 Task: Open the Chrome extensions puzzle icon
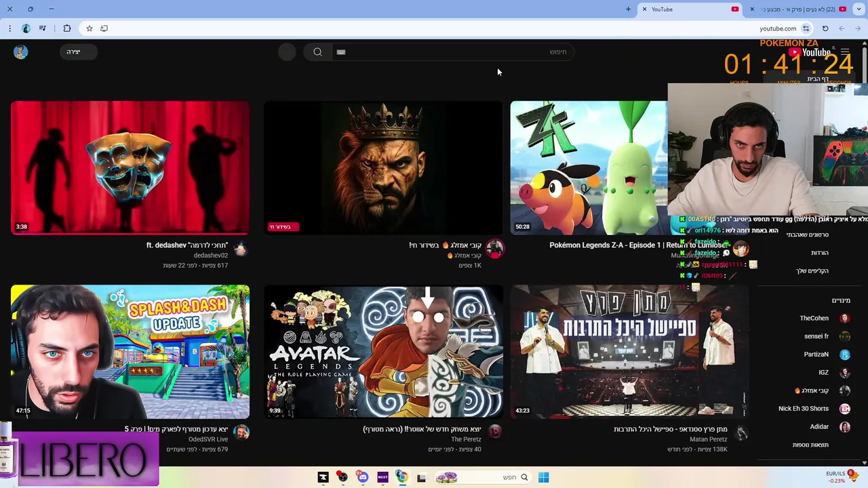point(67,28)
